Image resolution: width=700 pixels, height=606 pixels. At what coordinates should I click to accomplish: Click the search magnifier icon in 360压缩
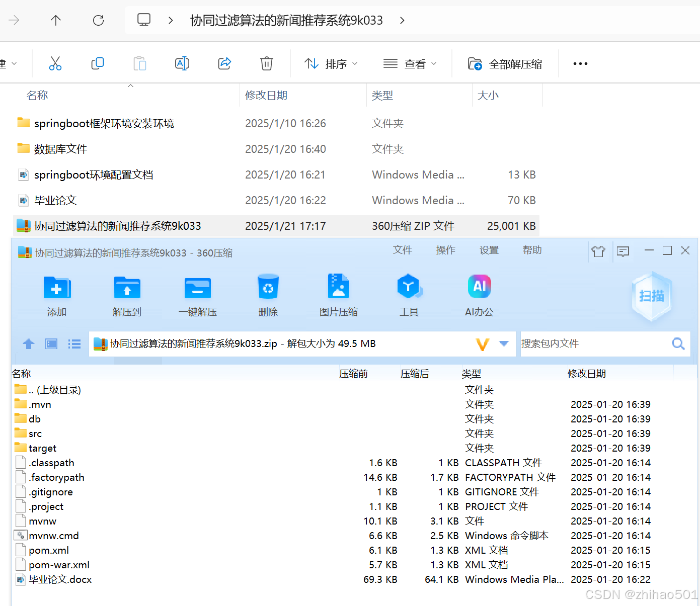678,343
